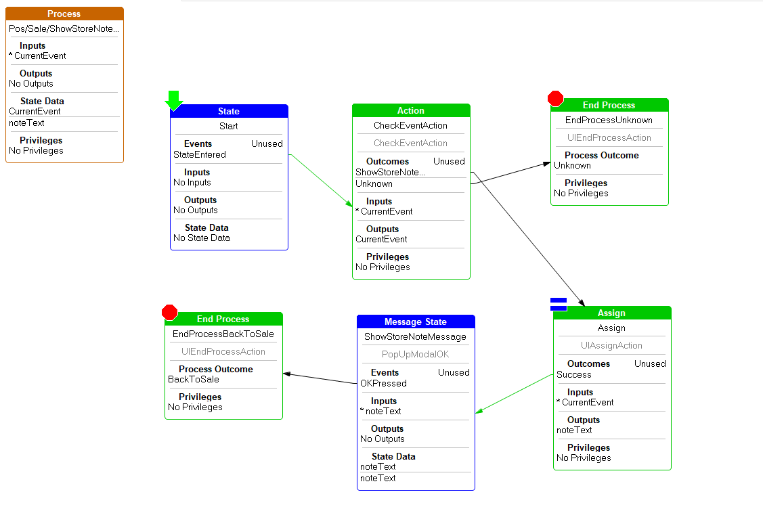Click No Privileges in Process panel

(36, 151)
